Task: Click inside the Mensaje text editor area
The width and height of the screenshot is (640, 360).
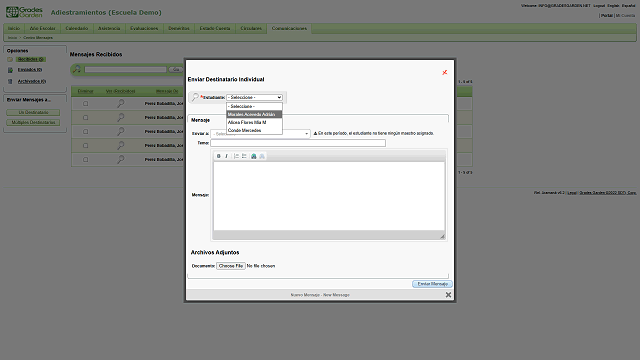Action: coord(329,196)
